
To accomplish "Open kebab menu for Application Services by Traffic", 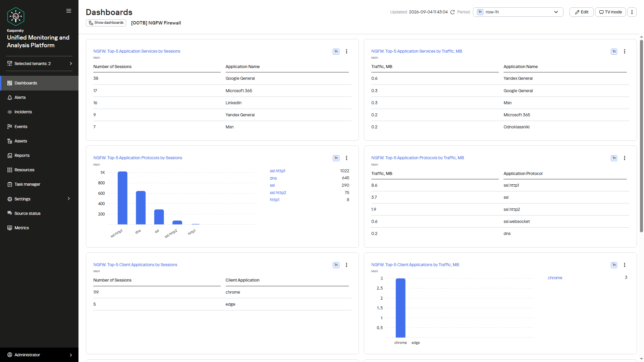I will pyautogui.click(x=625, y=51).
